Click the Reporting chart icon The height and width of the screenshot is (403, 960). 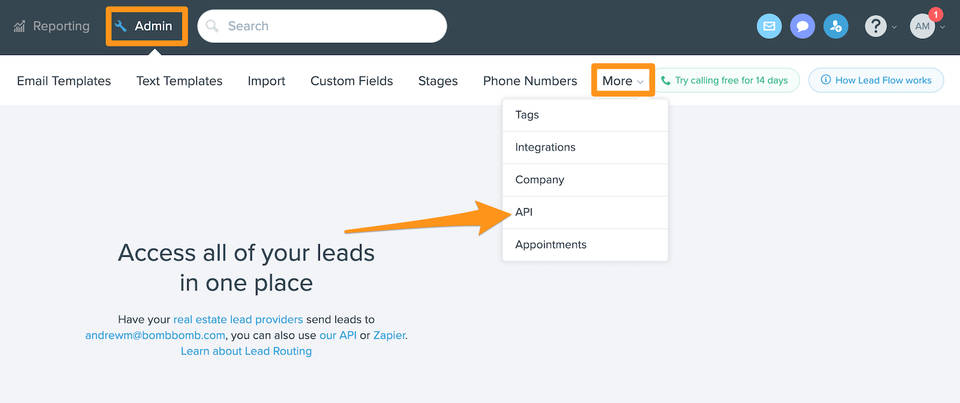click(x=19, y=27)
